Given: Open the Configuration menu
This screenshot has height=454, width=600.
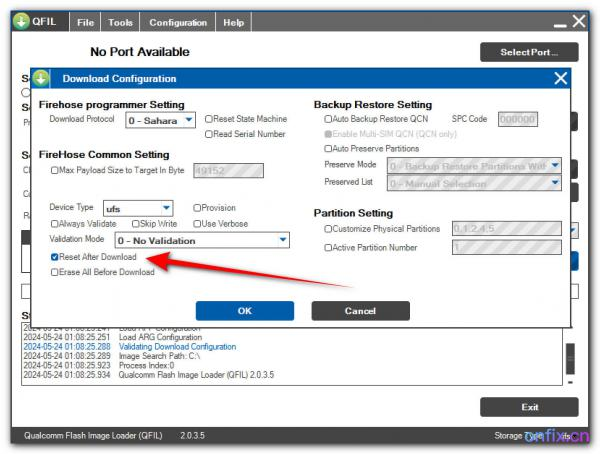Looking at the screenshot, I should coord(178,23).
